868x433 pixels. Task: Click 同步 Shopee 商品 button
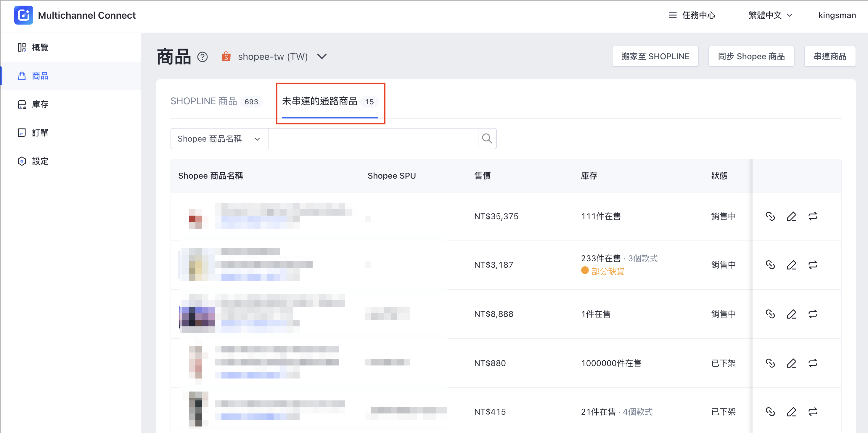point(751,56)
